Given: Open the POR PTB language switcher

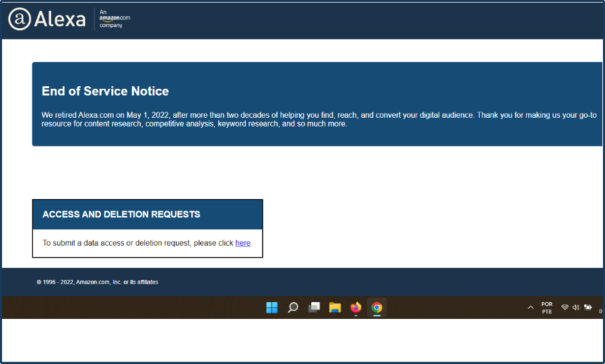Looking at the screenshot, I should click(x=547, y=307).
